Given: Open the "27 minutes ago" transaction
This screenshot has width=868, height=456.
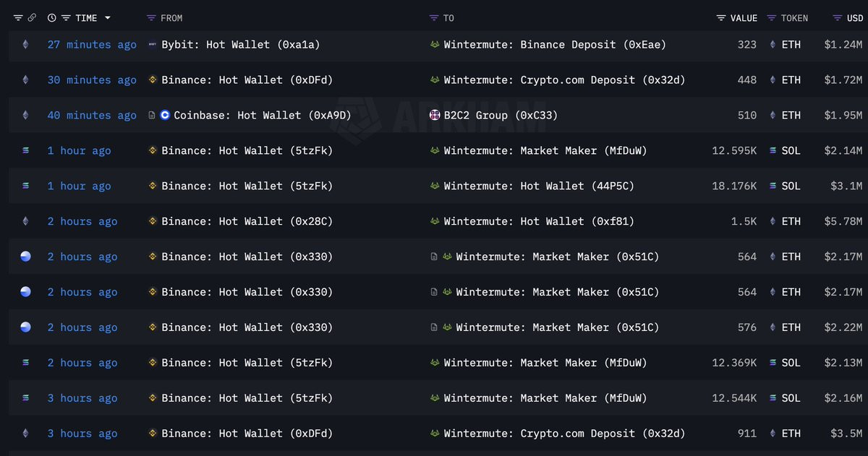Looking at the screenshot, I should tap(92, 45).
